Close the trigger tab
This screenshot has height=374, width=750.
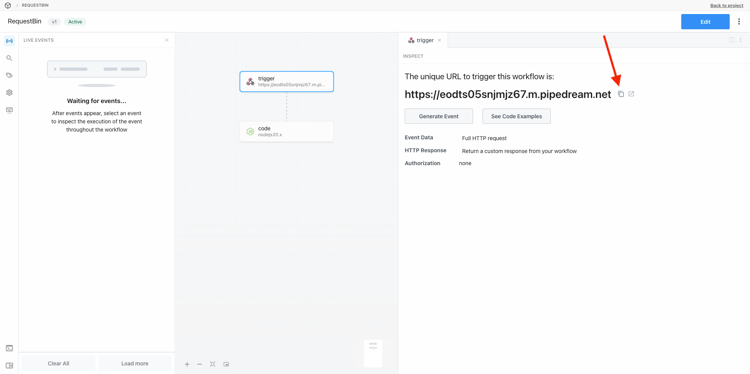(x=439, y=41)
